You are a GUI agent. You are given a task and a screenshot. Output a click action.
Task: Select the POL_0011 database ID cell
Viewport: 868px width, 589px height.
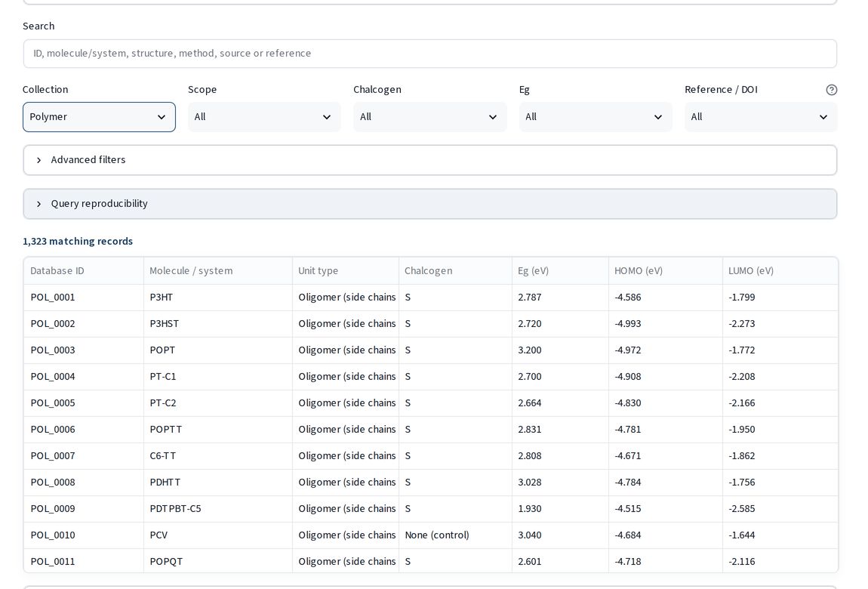(x=84, y=561)
